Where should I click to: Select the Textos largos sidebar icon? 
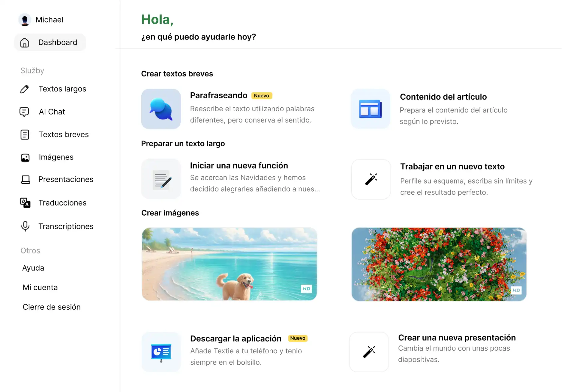tap(25, 89)
